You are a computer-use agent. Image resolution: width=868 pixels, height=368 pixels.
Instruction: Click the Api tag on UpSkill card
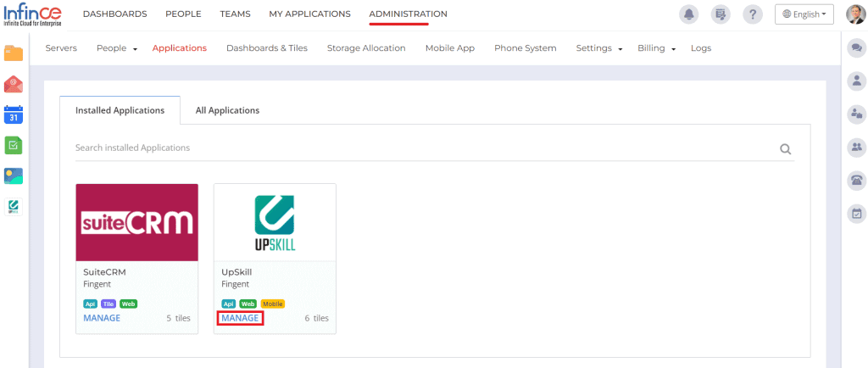[228, 304]
